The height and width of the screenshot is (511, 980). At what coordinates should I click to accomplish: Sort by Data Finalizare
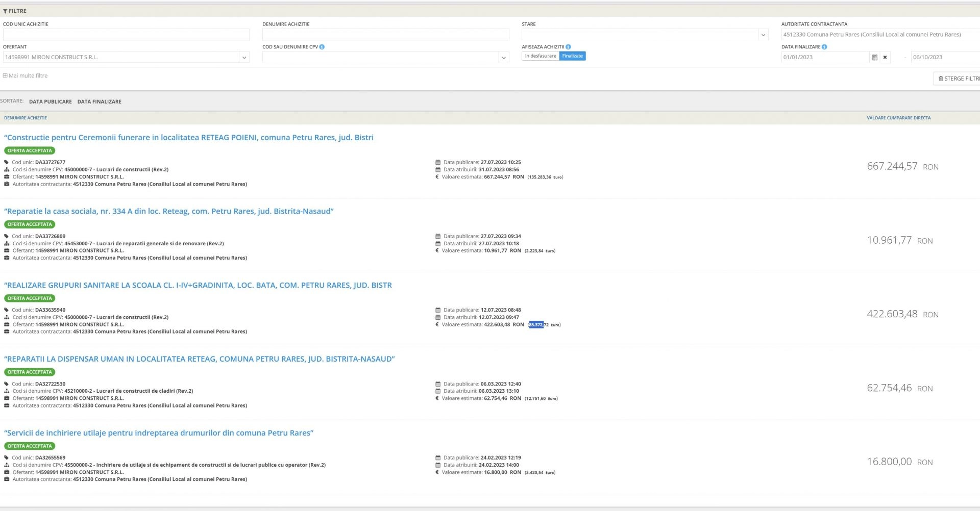[x=99, y=101]
